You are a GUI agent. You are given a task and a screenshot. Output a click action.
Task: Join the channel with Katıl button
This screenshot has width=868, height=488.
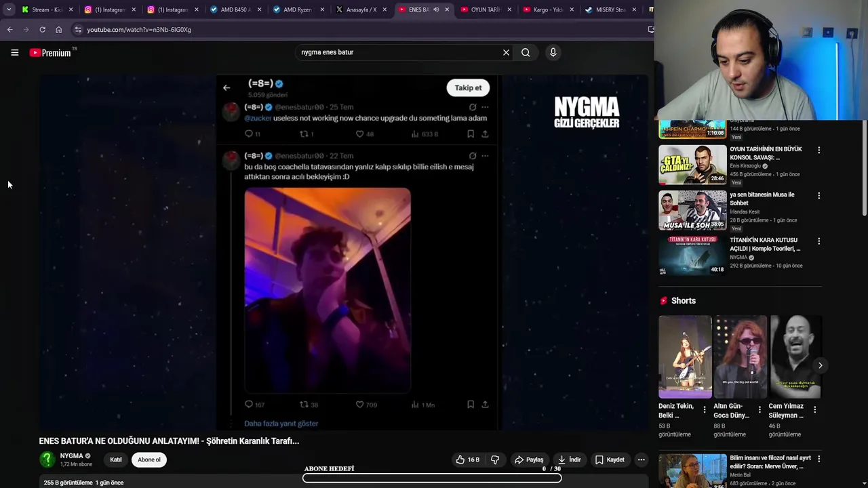(x=116, y=460)
